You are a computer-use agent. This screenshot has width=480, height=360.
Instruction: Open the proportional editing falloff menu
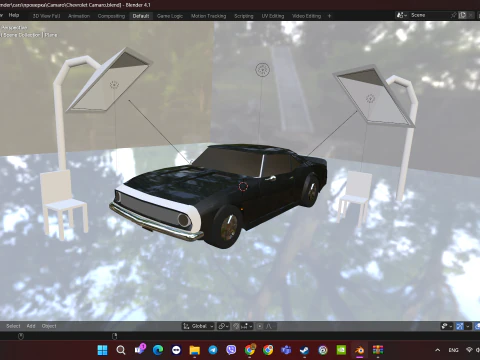[x=270, y=326]
